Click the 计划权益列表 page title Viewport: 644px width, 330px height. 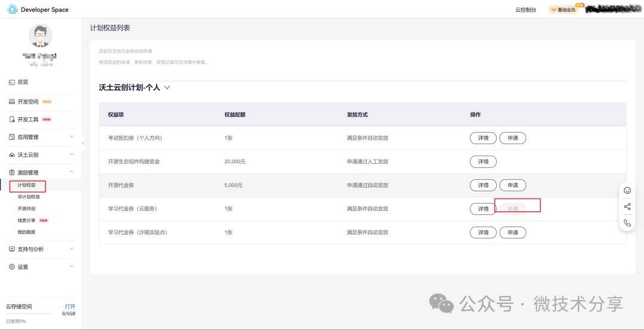tap(110, 28)
